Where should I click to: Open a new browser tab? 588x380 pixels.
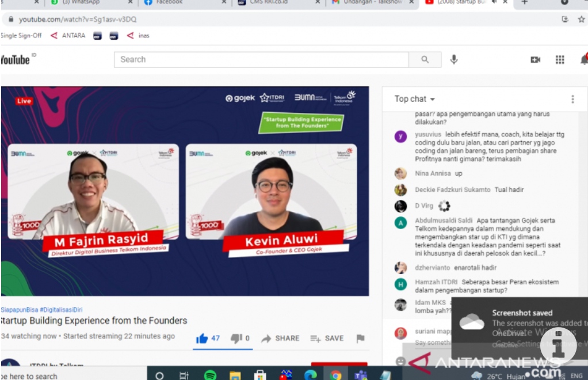coord(525,2)
